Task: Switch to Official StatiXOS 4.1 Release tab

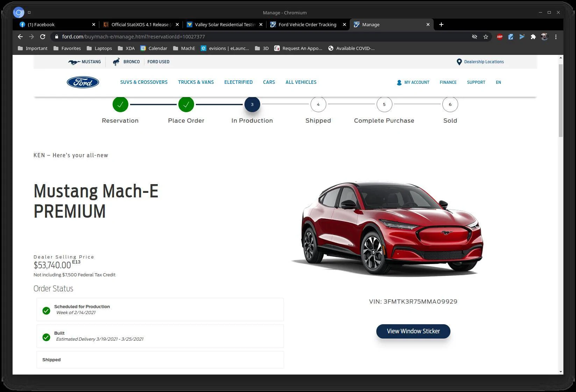Action: click(x=141, y=24)
